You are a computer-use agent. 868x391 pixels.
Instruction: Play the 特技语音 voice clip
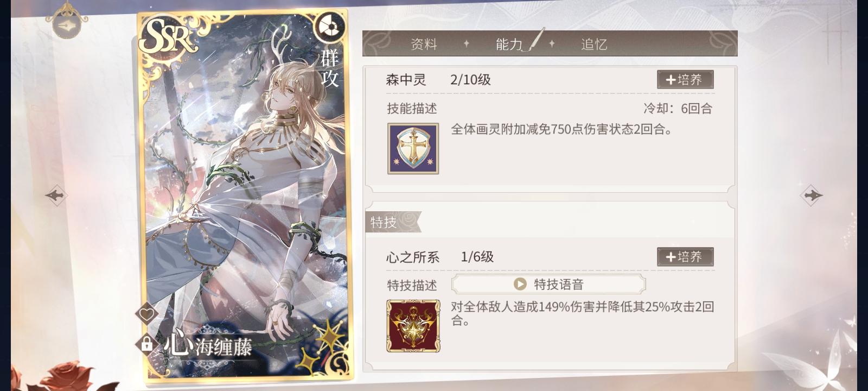[548, 284]
